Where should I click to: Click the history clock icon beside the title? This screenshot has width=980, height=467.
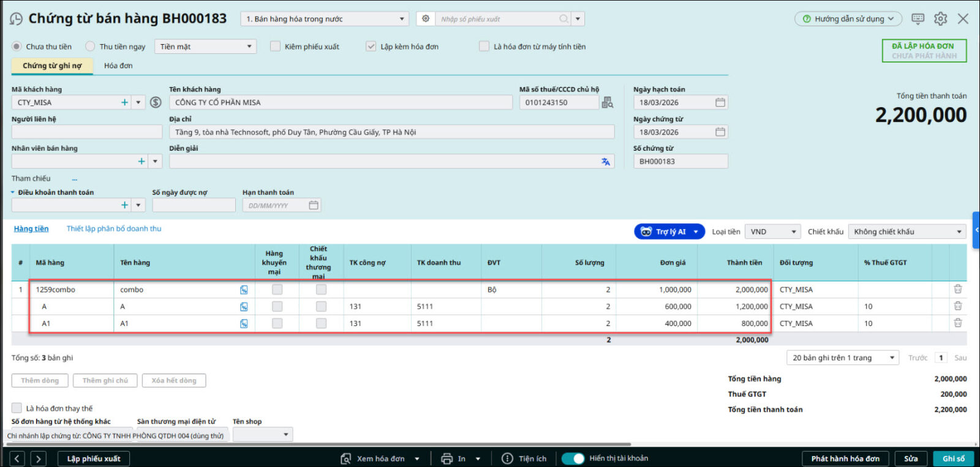coord(16,19)
